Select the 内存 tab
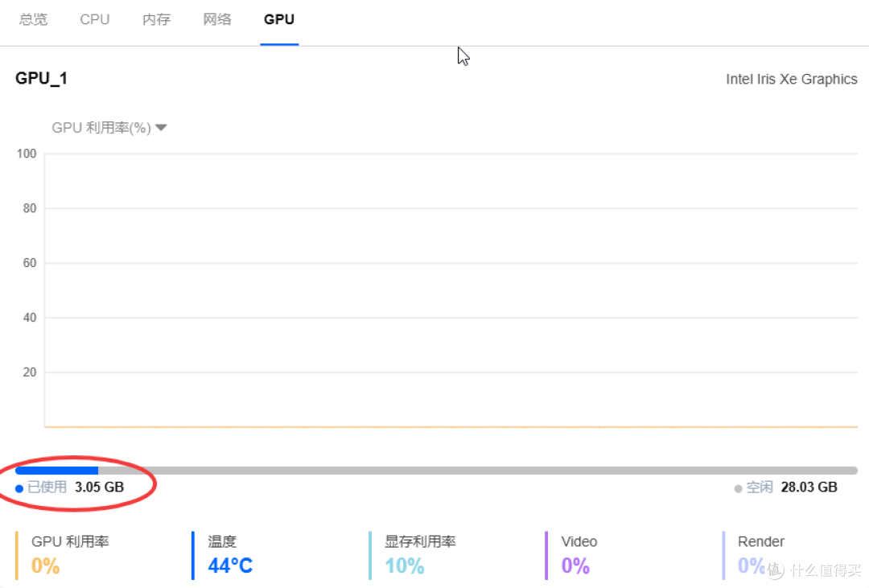This screenshot has width=869, height=588. (x=156, y=19)
